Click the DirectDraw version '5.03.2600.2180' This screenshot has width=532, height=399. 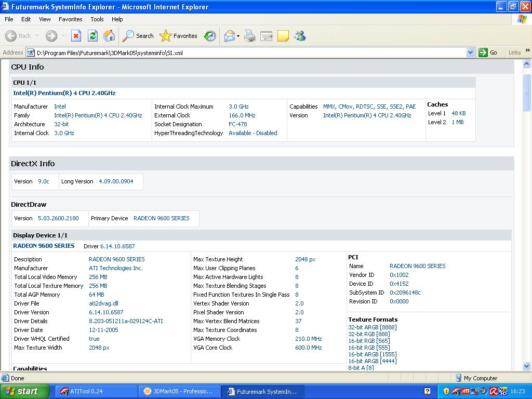58,218
